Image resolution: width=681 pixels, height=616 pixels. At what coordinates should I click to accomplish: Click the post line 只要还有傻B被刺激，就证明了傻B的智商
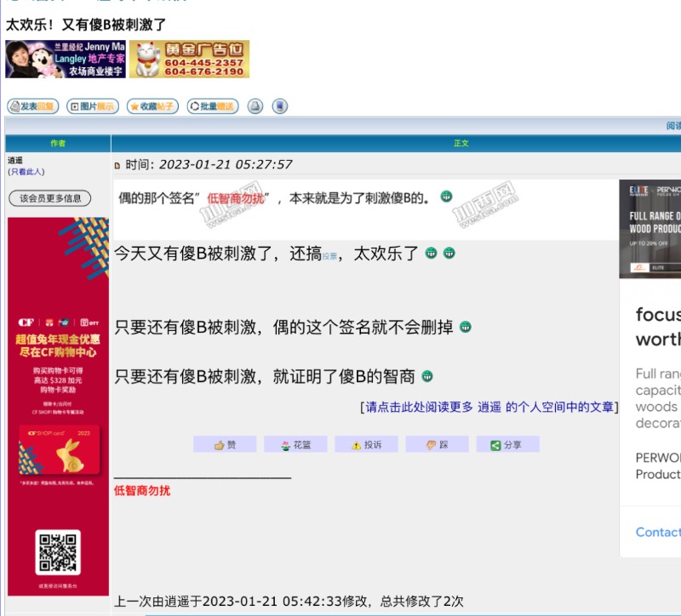click(265, 376)
